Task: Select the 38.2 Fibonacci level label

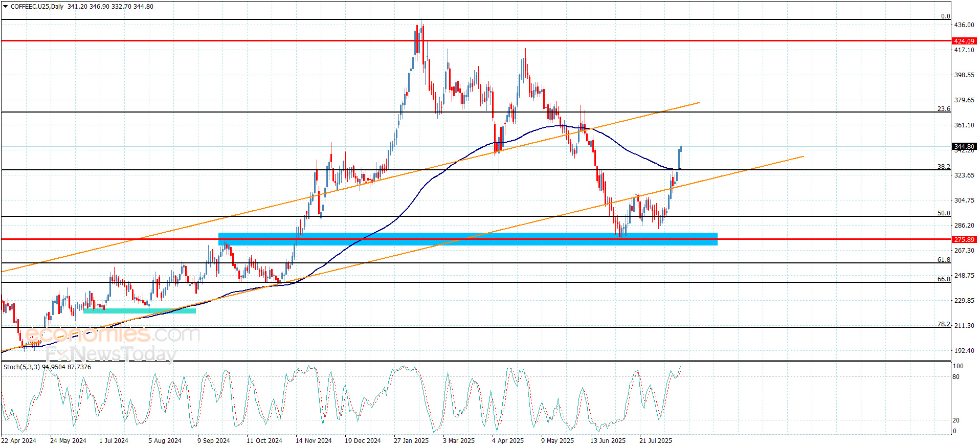Action: (x=944, y=167)
